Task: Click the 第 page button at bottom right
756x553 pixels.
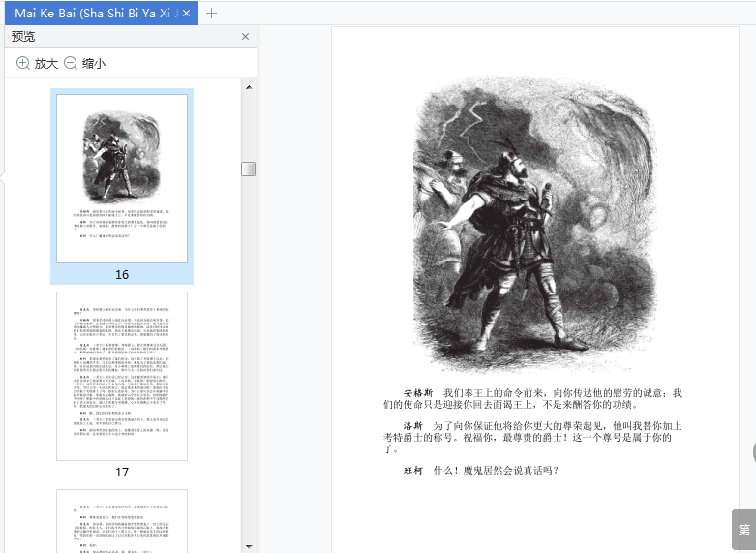Action: tap(744, 530)
